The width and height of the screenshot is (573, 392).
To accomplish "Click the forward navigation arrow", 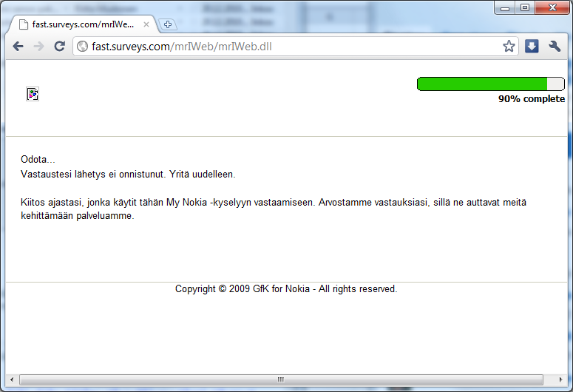I will click(x=38, y=47).
